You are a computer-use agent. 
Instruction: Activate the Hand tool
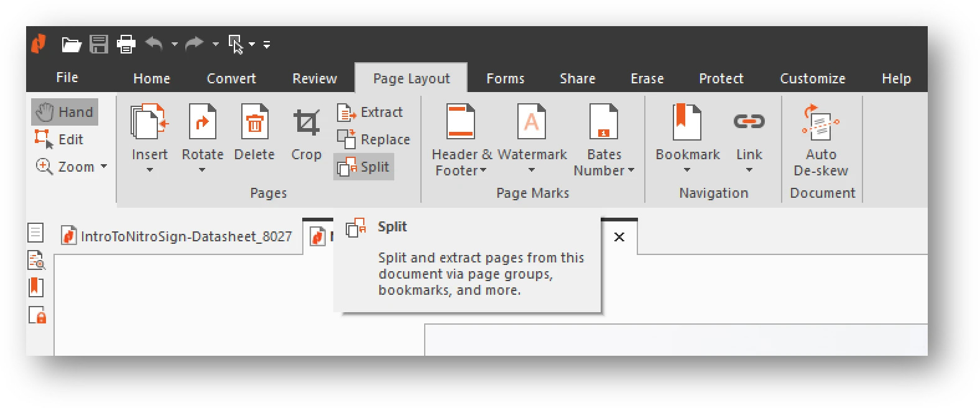point(65,112)
